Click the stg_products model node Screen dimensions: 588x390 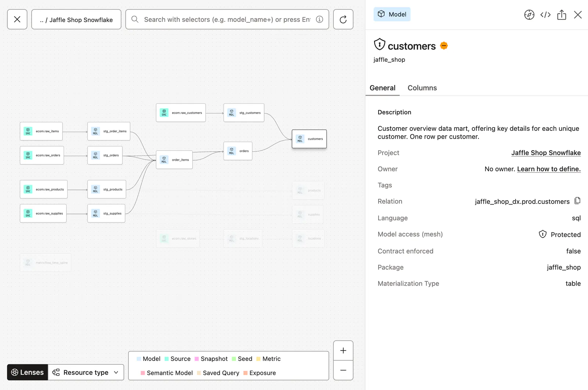coord(107,189)
